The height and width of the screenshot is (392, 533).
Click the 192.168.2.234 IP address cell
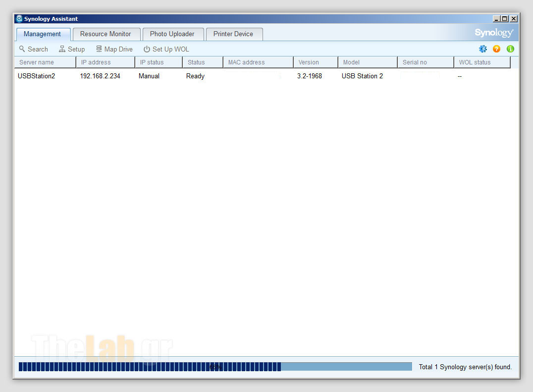coord(100,76)
